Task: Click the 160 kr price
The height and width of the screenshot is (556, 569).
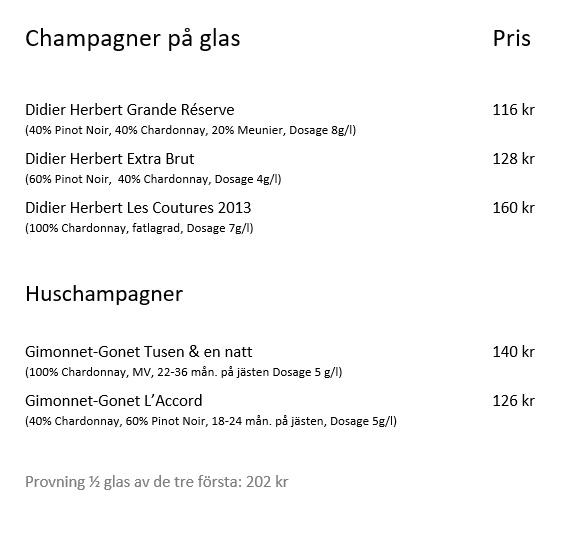Action: point(513,208)
